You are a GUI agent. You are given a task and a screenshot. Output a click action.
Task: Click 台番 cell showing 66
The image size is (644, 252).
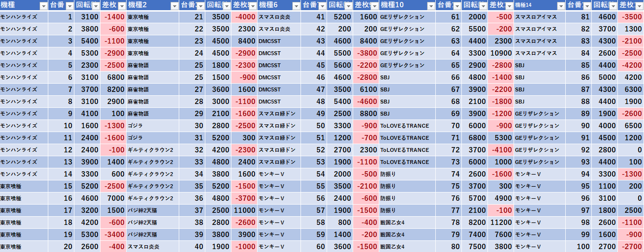(x=448, y=77)
